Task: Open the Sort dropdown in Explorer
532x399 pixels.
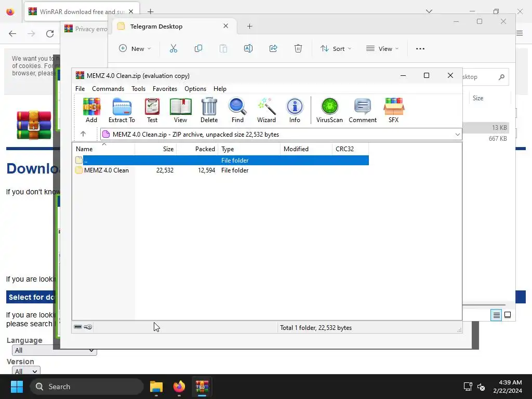Action: (336, 48)
